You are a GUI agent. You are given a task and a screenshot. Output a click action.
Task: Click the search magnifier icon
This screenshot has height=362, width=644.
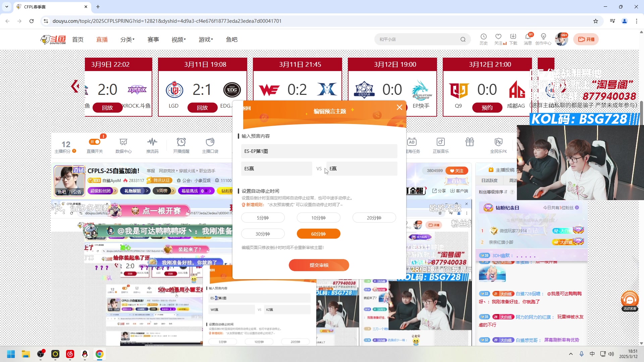click(463, 40)
